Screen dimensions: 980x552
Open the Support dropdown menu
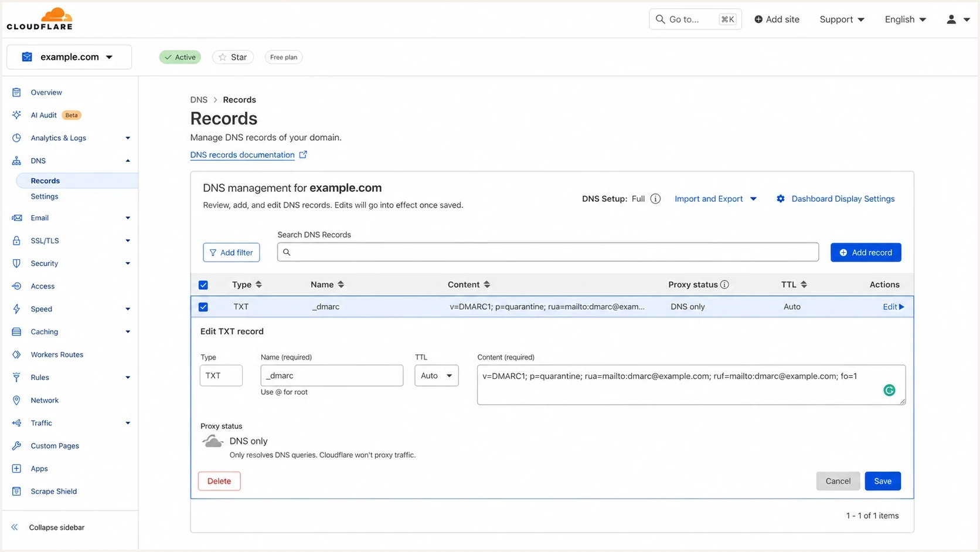842,19
